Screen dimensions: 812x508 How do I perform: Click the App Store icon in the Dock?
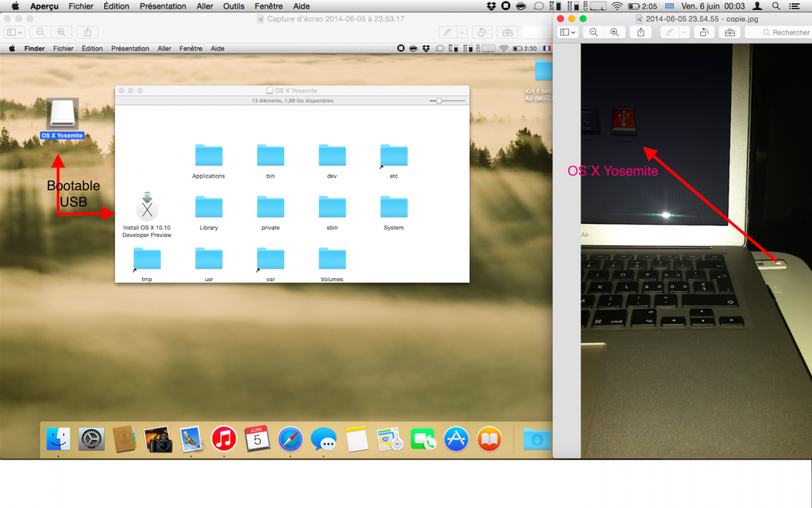pos(457,440)
